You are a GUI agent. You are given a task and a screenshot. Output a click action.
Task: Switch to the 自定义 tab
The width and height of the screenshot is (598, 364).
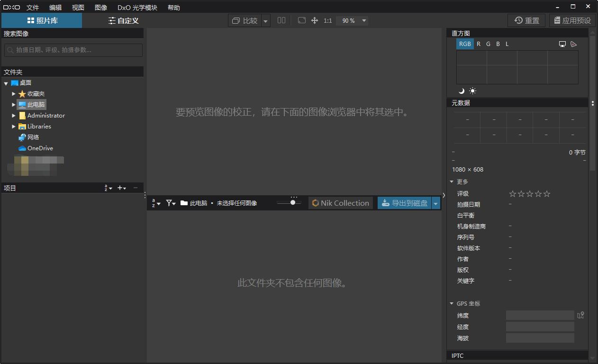click(x=123, y=20)
